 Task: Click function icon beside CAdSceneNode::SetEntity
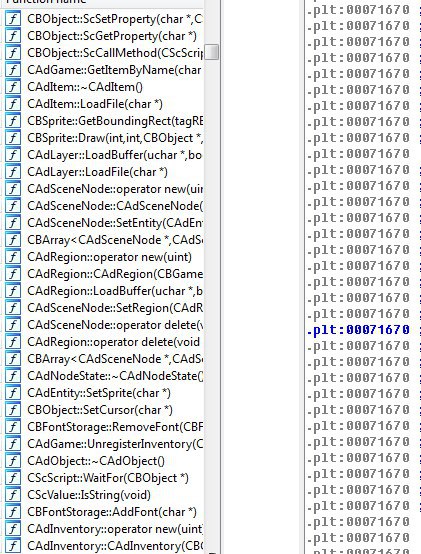click(13, 223)
